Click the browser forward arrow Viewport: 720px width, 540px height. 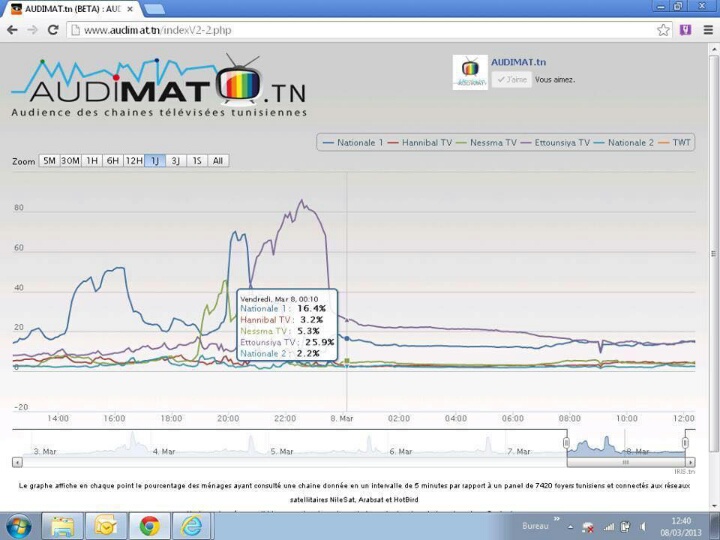pyautogui.click(x=33, y=30)
